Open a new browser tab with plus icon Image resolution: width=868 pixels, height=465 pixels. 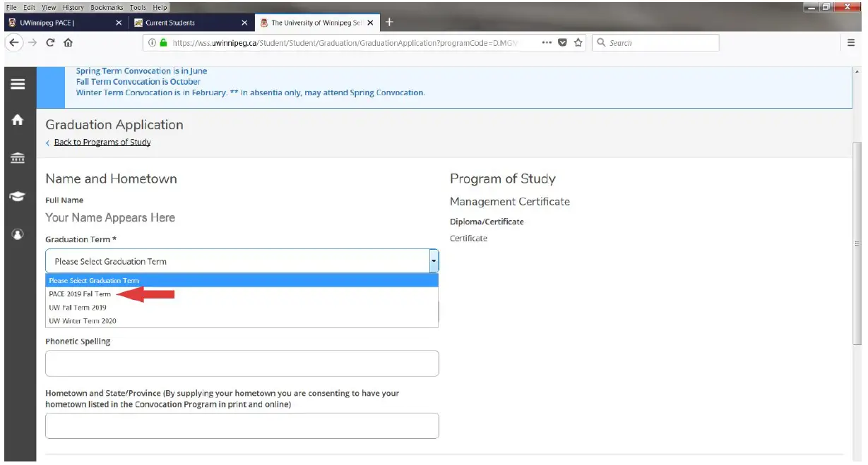389,22
